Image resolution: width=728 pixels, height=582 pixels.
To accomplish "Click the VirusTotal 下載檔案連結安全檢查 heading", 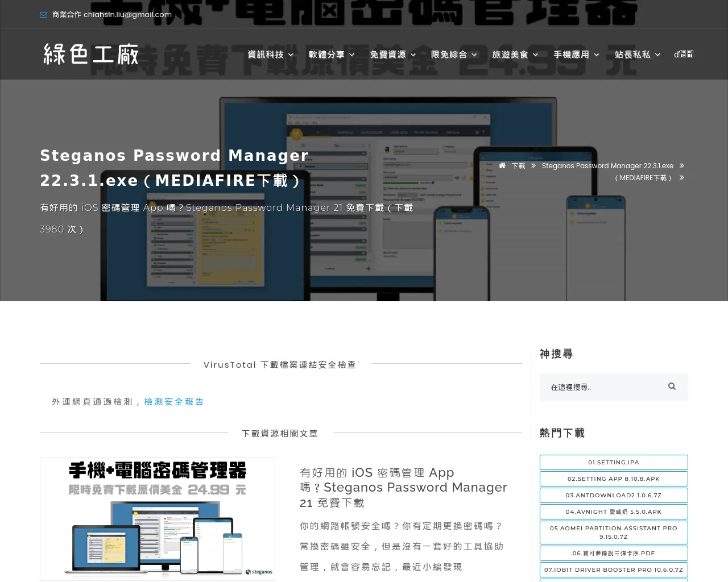I will point(280,365).
